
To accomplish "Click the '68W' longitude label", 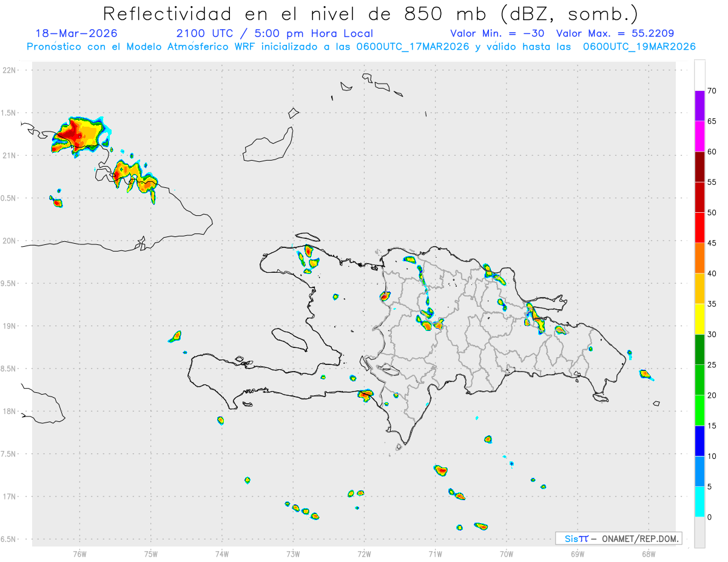I will [x=649, y=554].
